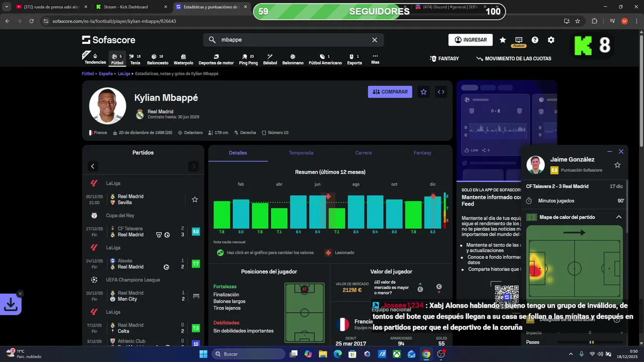This screenshot has width=644, height=362.
Task: Select the Ping Pong sport icon
Action: tap(248, 59)
